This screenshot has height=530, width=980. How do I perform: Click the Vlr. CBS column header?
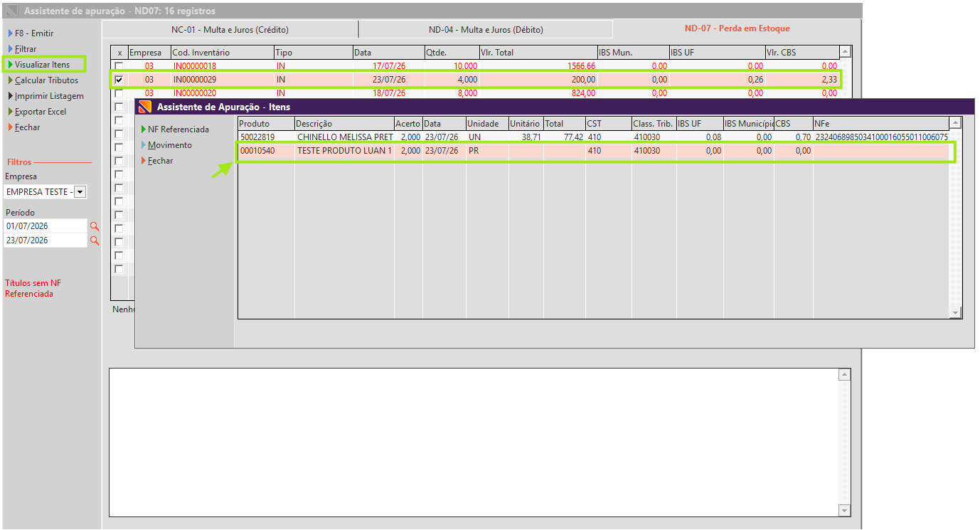tap(802, 53)
